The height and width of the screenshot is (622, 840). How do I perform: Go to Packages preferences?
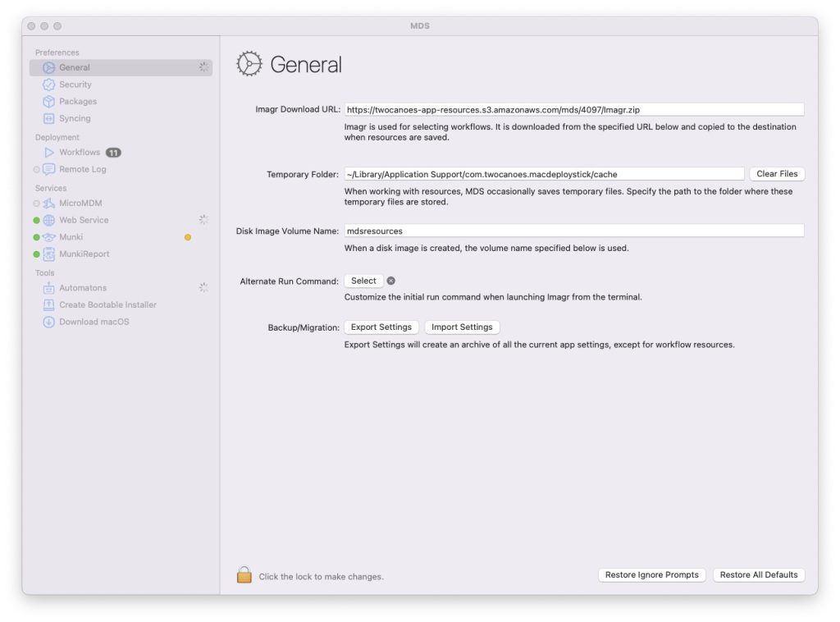[x=121, y=101]
